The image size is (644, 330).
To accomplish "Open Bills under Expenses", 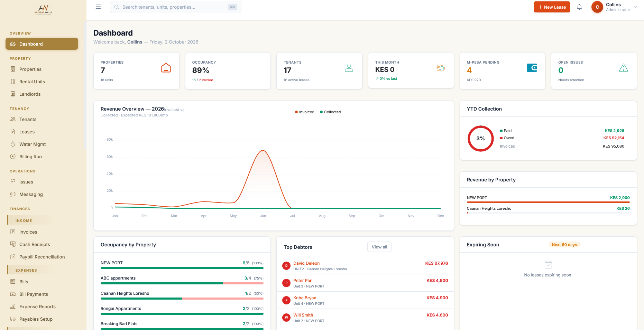I will (x=42, y=282).
